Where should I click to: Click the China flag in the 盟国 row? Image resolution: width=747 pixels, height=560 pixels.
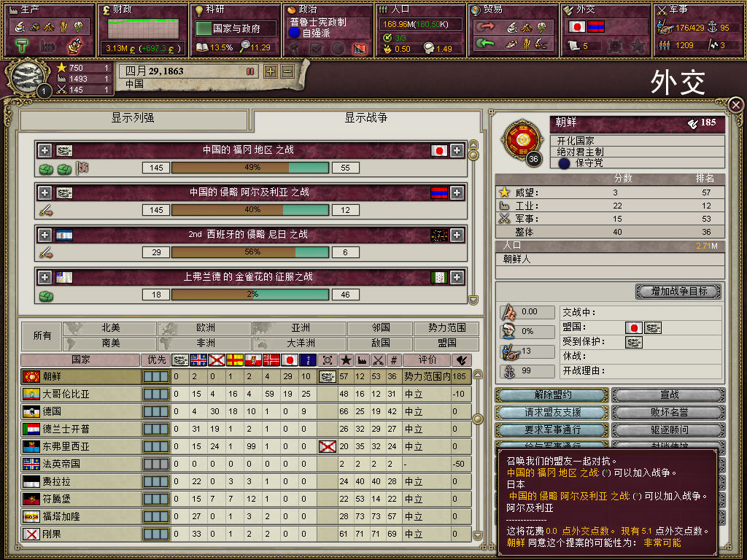pos(653,328)
